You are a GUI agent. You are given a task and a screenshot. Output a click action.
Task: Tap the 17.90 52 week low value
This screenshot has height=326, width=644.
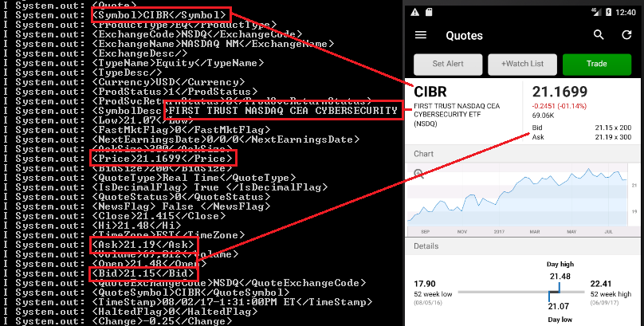pyautogui.click(x=425, y=284)
